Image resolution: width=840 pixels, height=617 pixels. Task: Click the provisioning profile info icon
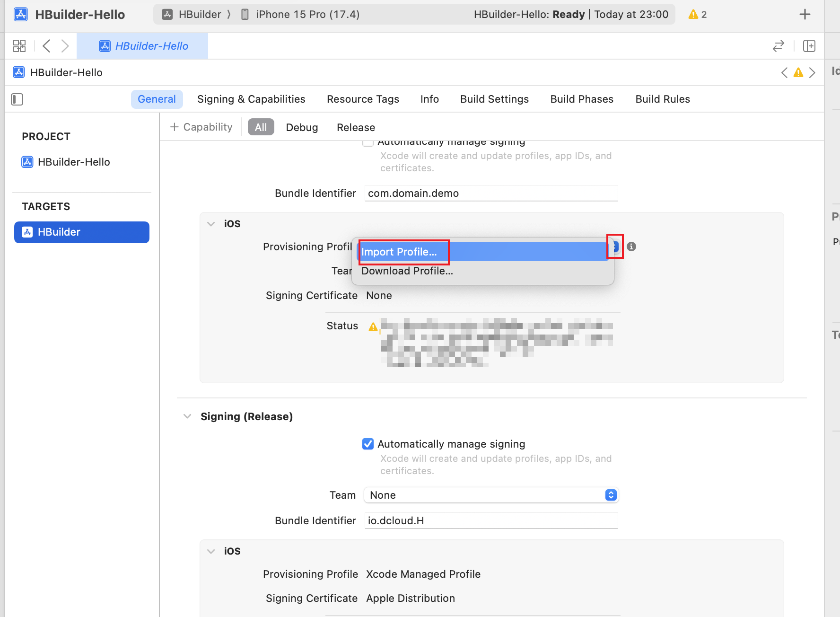tap(631, 247)
